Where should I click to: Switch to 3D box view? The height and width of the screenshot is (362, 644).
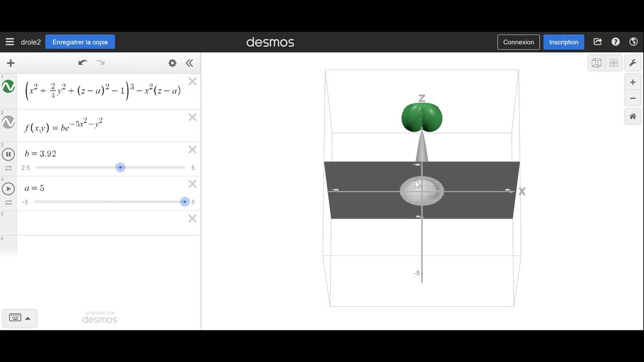(x=596, y=63)
